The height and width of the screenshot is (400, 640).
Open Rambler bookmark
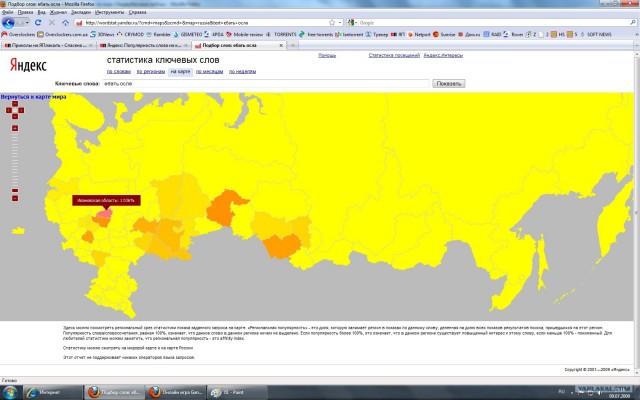pos(159,34)
